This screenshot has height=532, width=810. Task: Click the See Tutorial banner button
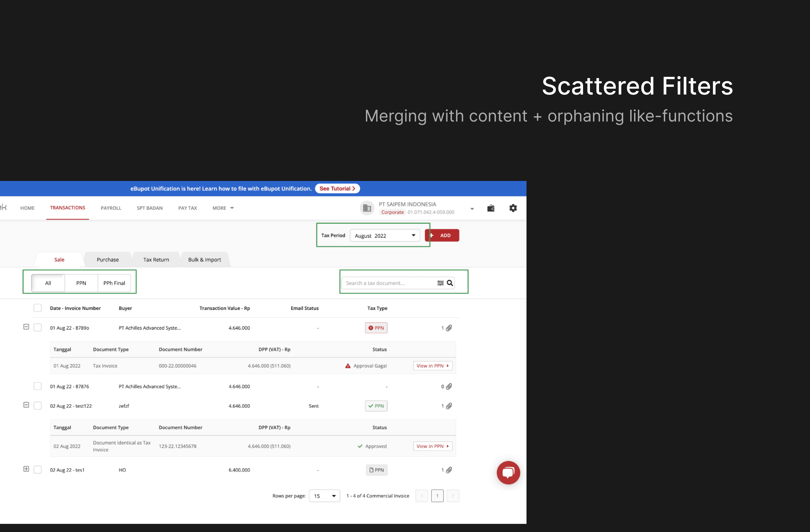click(337, 189)
